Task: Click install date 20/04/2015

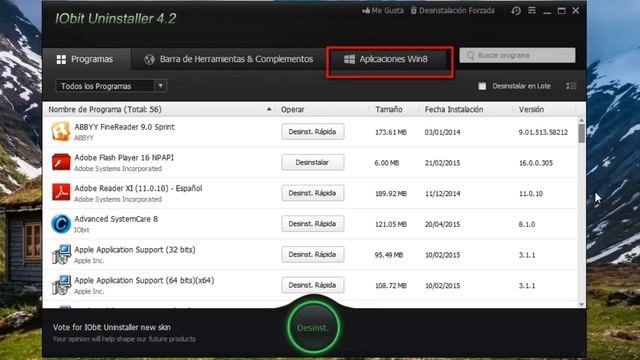Action: (x=442, y=224)
